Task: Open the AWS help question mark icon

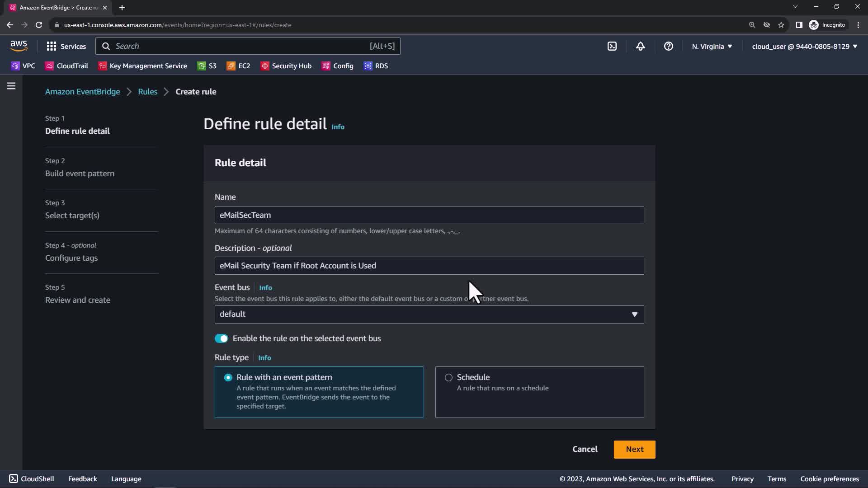Action: coord(668,46)
